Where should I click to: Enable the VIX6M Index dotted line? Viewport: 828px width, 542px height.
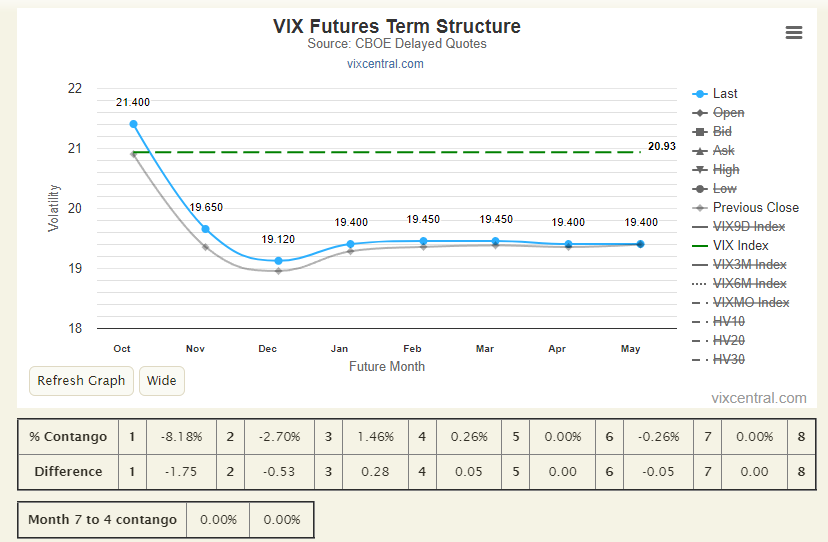click(x=749, y=284)
